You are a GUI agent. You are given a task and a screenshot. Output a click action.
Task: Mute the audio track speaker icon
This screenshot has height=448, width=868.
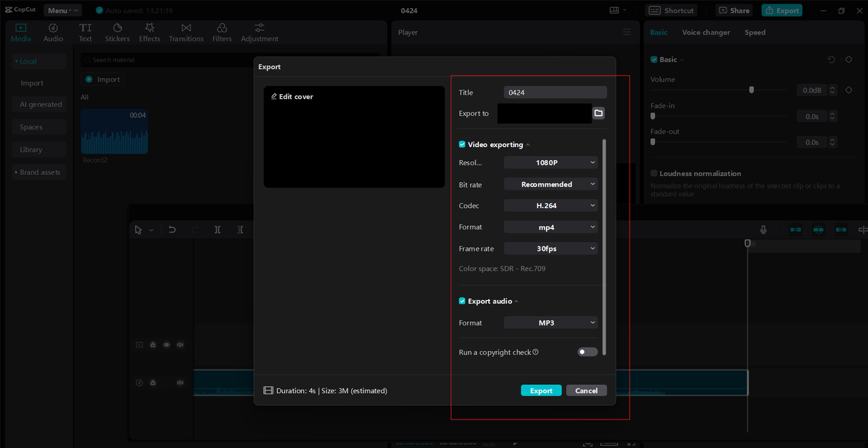(180, 383)
